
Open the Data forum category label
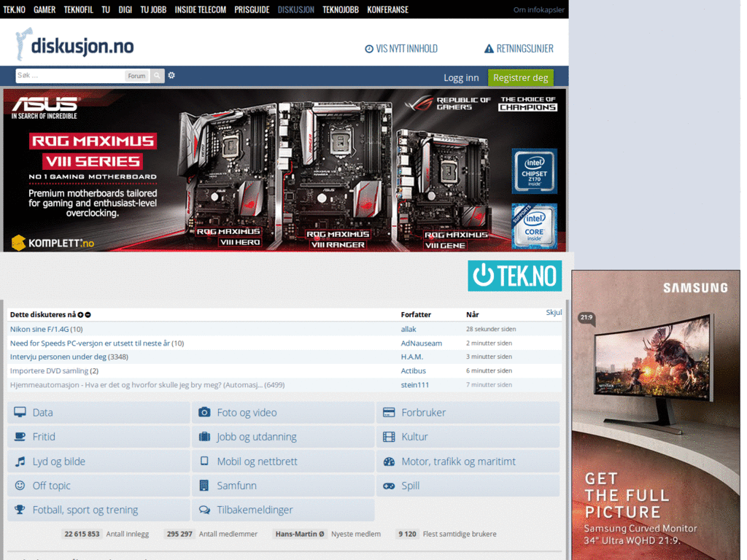click(x=42, y=413)
